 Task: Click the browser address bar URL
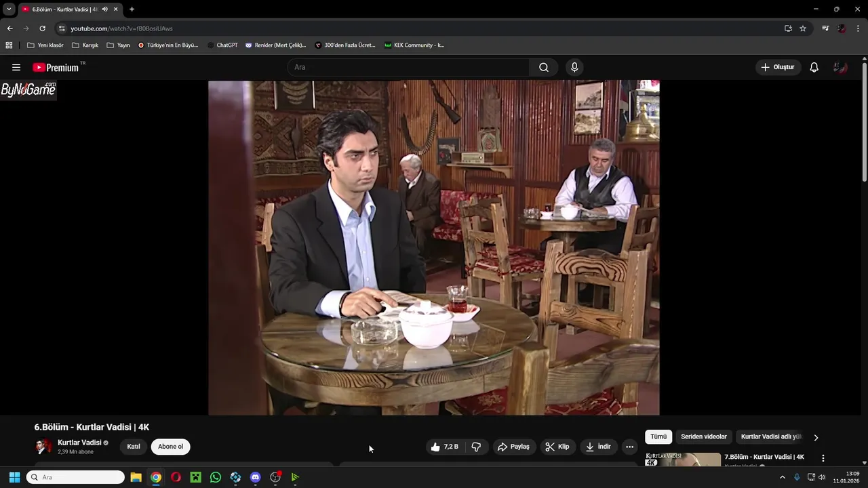121,28
